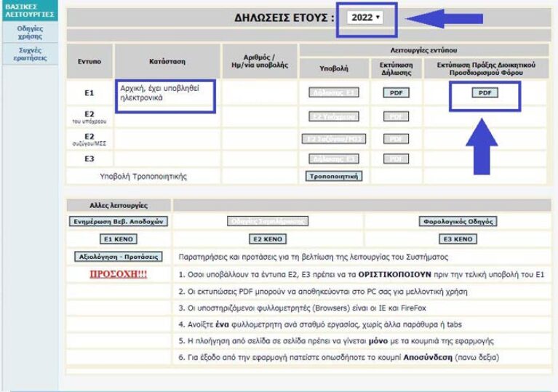The width and height of the screenshot is (558, 392).
Task: Download the blank form Ε3 ΚΕΝΟ
Action: pyautogui.click(x=458, y=239)
